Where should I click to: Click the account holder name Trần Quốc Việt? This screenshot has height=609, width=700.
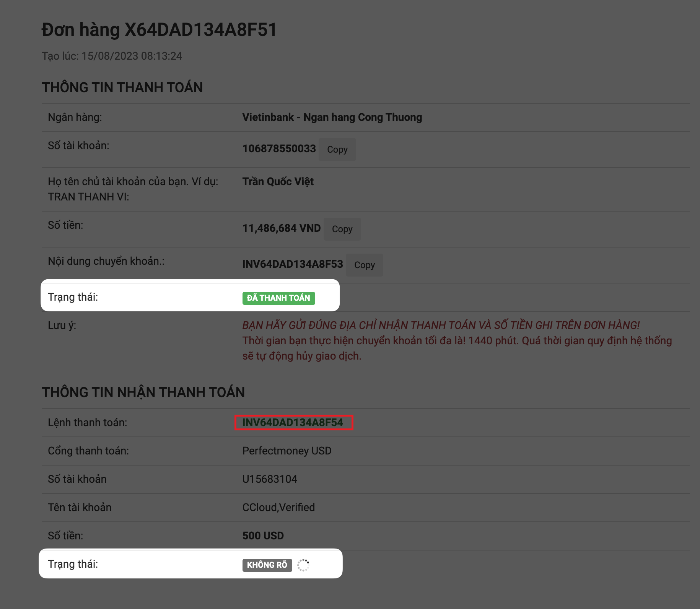(278, 182)
